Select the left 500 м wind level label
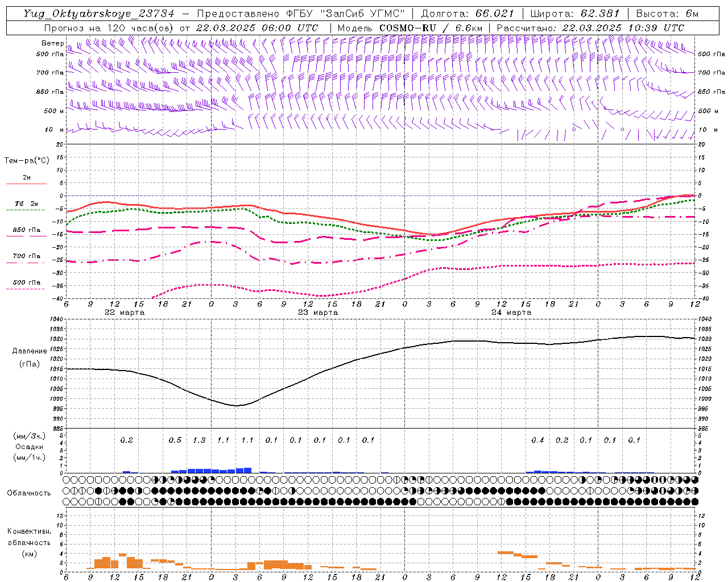 [x=55, y=111]
